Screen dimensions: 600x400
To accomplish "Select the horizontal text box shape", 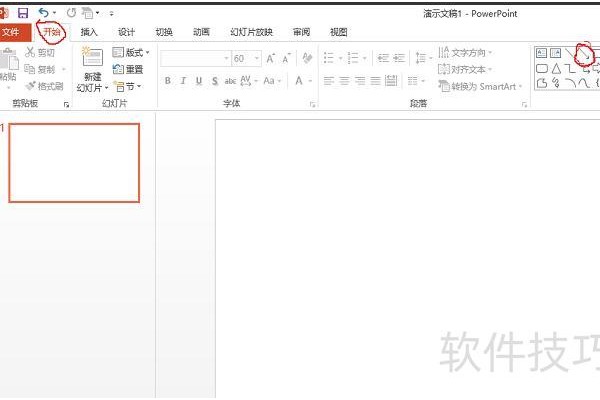I will point(541,53).
